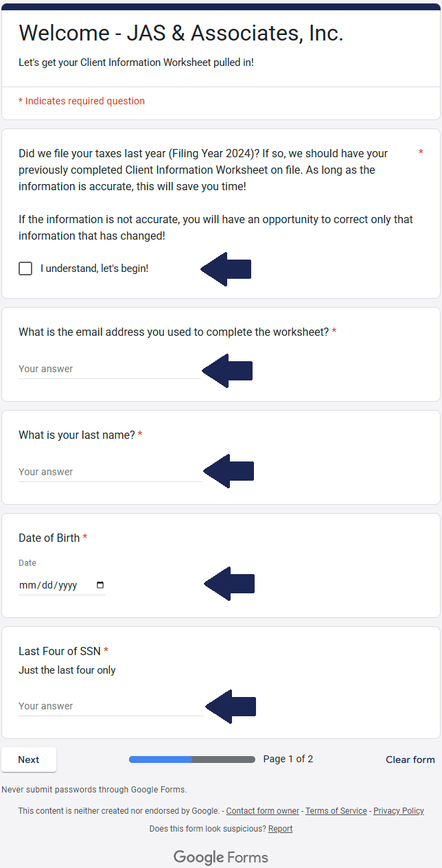Focus the Last Four of SSN field
This screenshot has width=442, height=868.
tap(110, 707)
